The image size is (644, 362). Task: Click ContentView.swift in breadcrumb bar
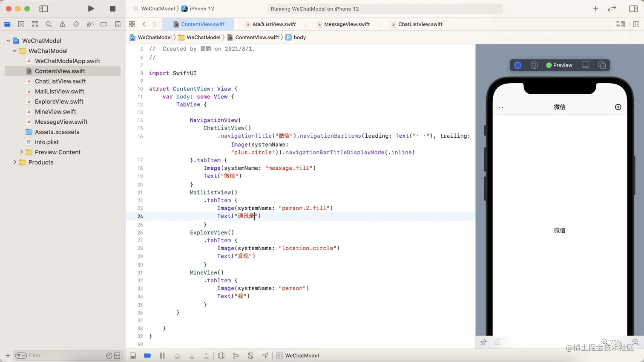253,38
